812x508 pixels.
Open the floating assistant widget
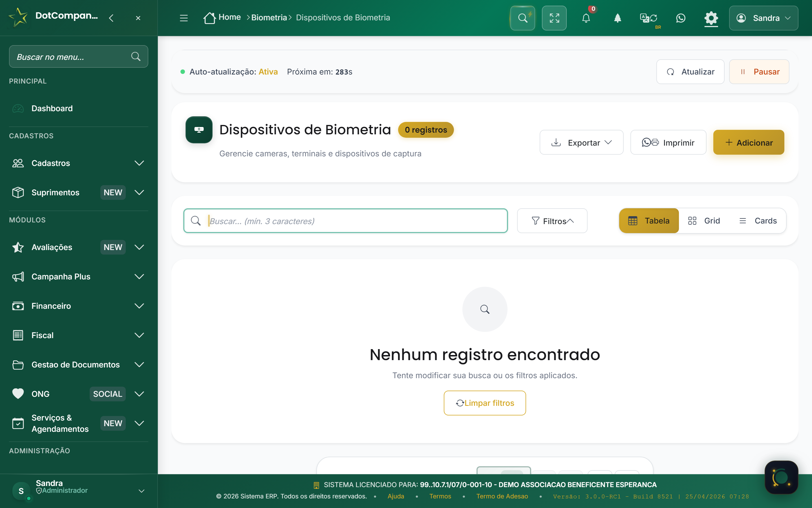(782, 478)
